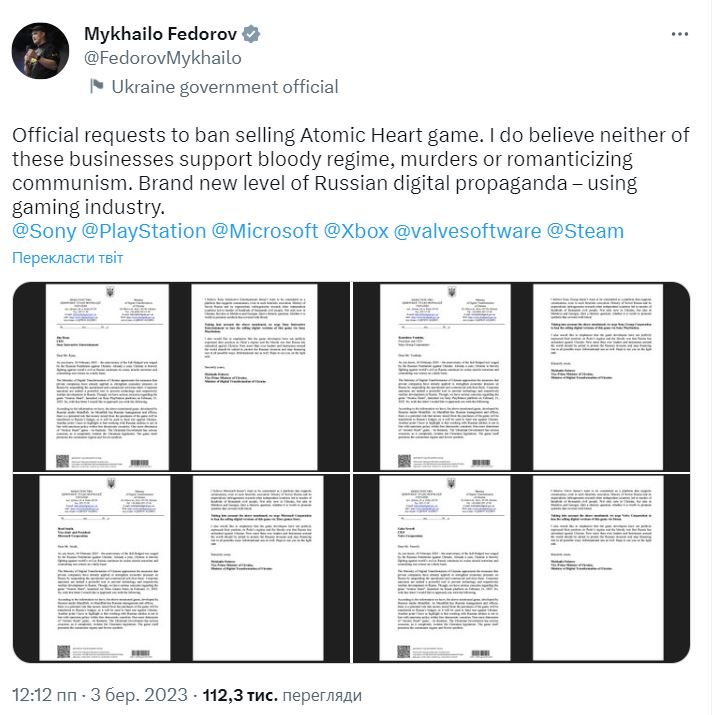Open the @Microsoft mention
The image size is (713, 715).
tap(266, 231)
